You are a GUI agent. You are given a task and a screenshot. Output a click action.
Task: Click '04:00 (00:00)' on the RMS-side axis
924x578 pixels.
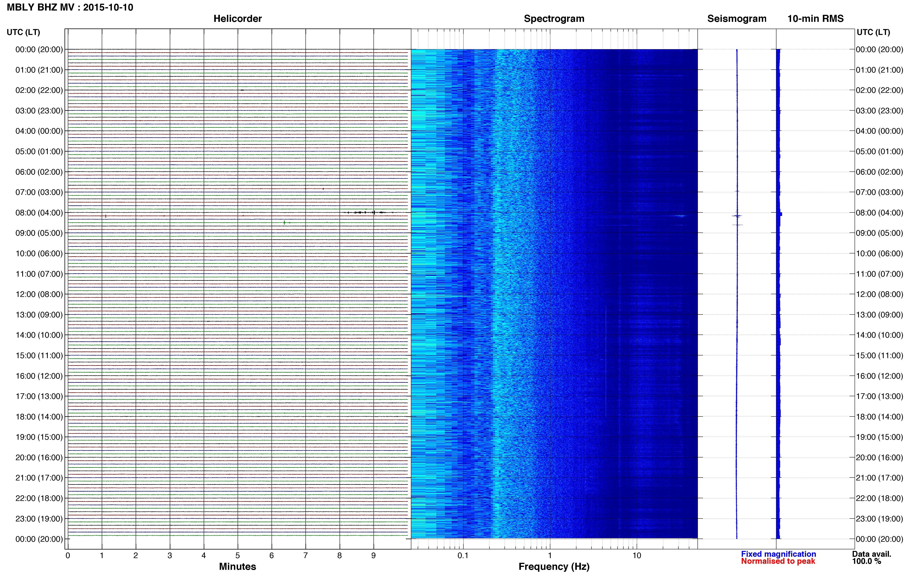coord(880,131)
